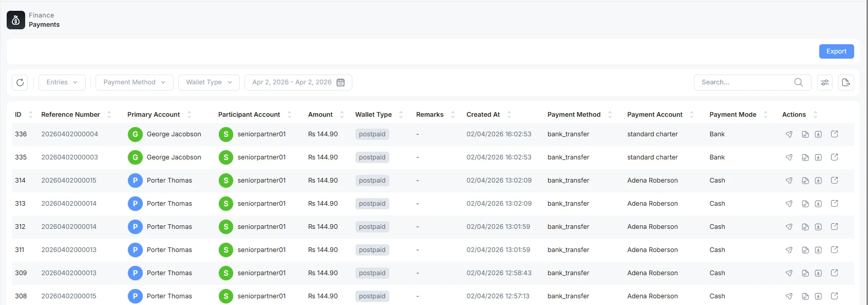The width and height of the screenshot is (868, 305).
Task: View document icon for payment 311
Action: click(805, 250)
